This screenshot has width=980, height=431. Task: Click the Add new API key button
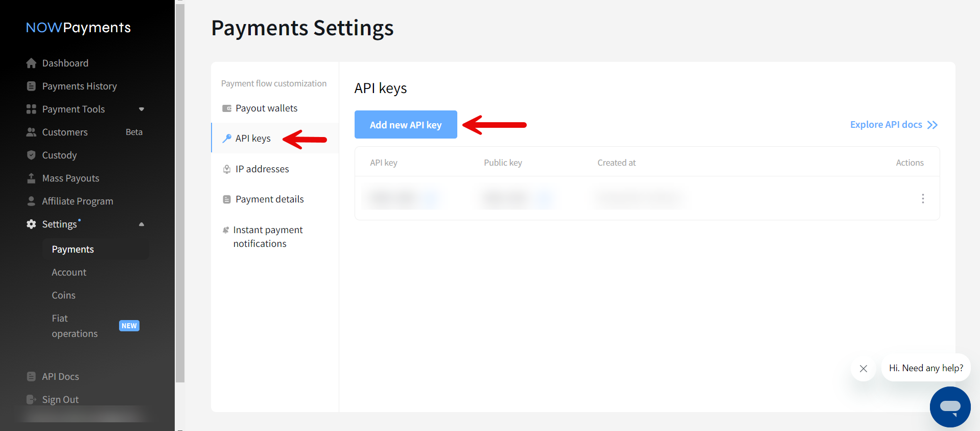point(406,125)
